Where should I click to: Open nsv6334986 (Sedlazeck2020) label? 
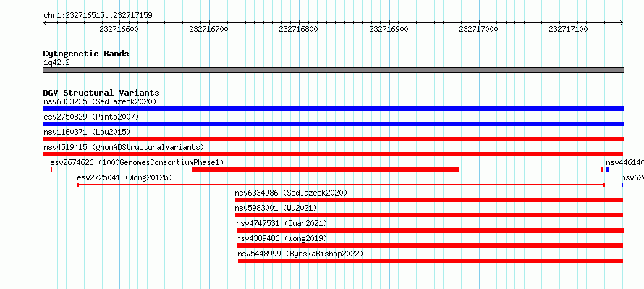click(x=291, y=193)
